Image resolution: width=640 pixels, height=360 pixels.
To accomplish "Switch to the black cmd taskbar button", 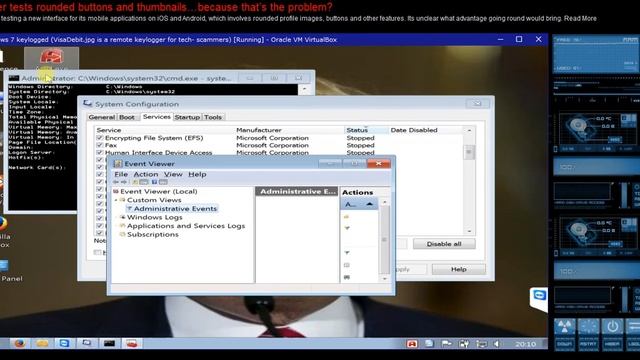I will point(109,343).
